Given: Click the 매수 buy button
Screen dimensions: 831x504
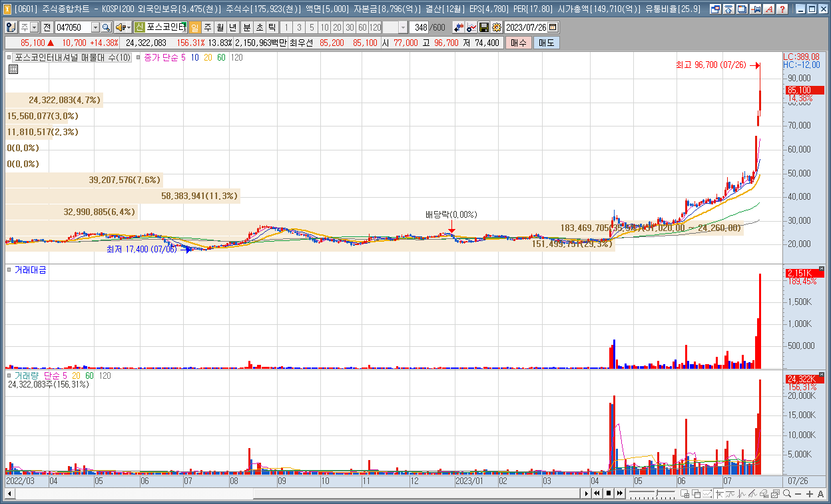Looking at the screenshot, I should click(x=518, y=43).
